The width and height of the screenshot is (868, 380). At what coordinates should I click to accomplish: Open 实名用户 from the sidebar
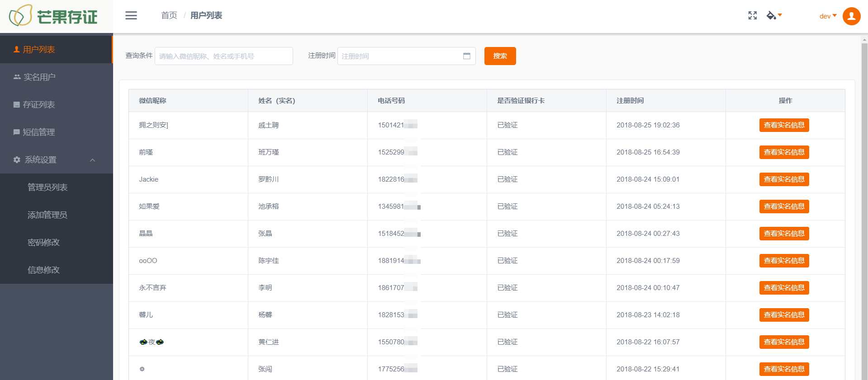(x=39, y=77)
